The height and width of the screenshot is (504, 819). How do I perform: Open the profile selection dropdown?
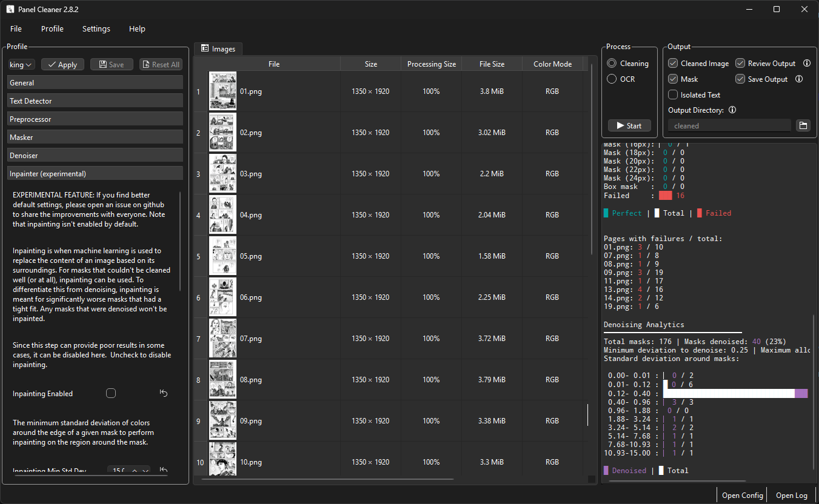pyautogui.click(x=22, y=65)
